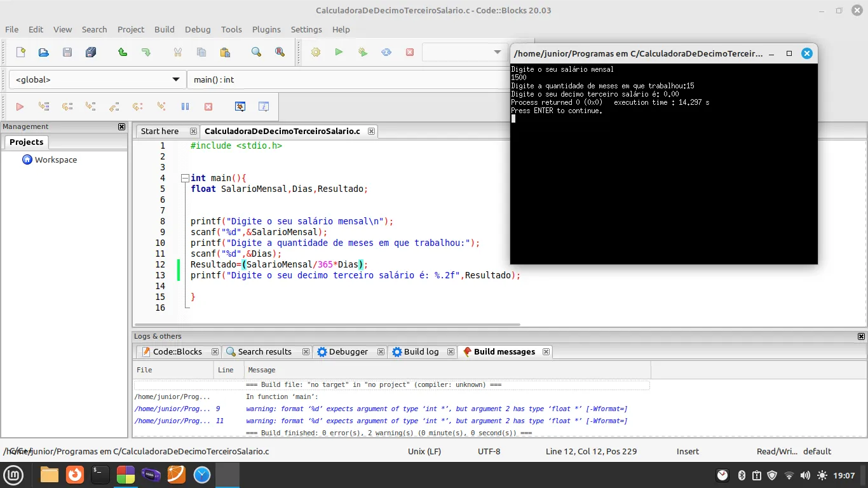Switch to the Build log tab

click(x=421, y=351)
